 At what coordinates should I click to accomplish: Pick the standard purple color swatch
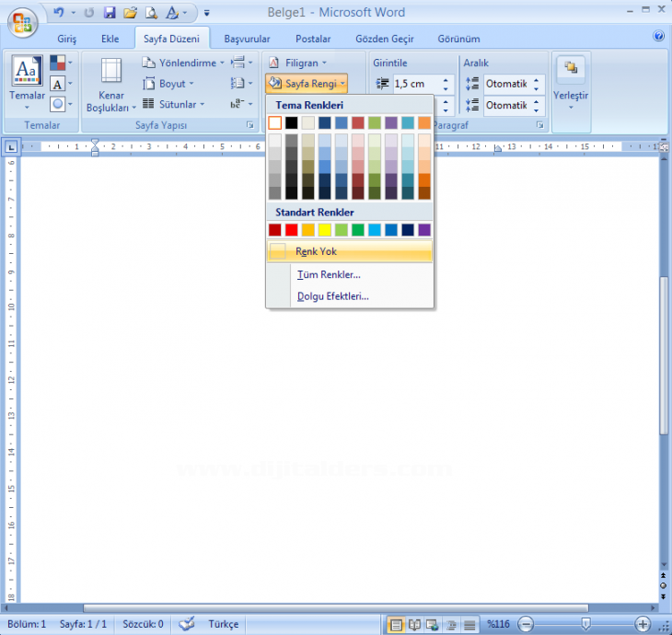pos(424,230)
